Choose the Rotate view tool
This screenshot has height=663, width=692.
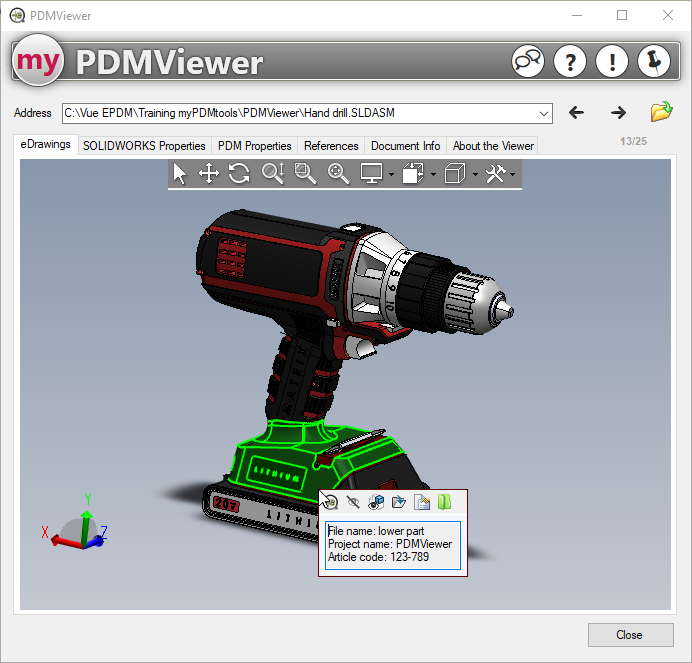point(239,174)
